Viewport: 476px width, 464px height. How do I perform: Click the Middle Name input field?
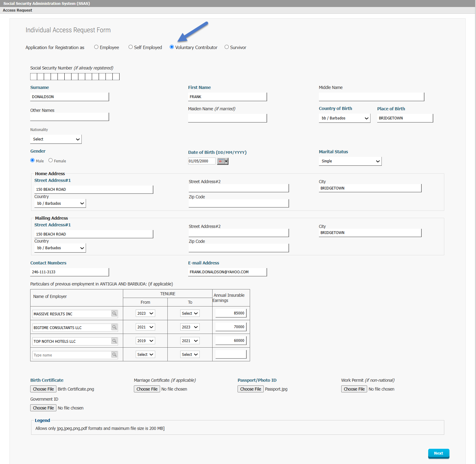coord(371,97)
